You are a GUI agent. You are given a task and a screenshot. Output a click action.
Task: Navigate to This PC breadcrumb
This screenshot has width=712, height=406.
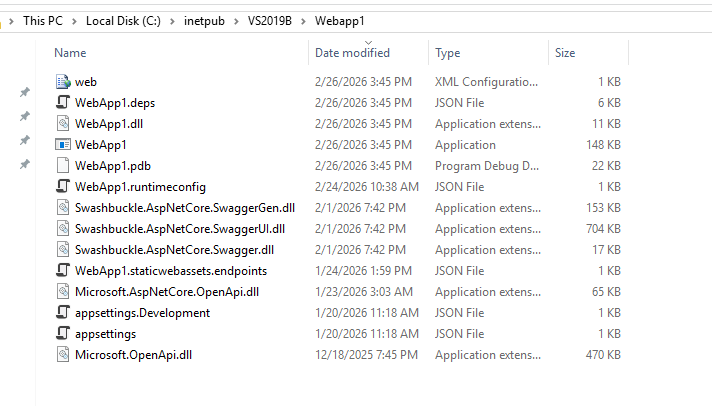[43, 21]
